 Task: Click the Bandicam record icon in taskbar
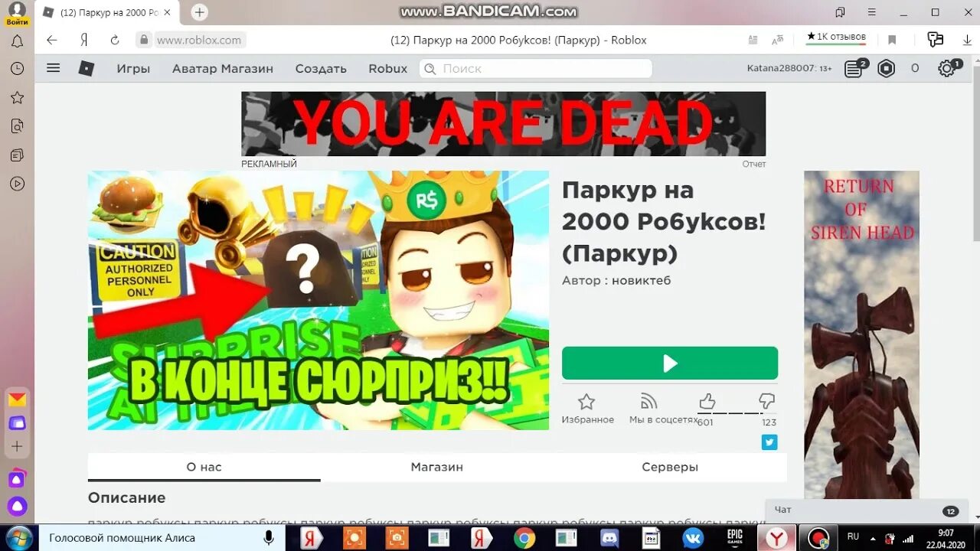[818, 538]
